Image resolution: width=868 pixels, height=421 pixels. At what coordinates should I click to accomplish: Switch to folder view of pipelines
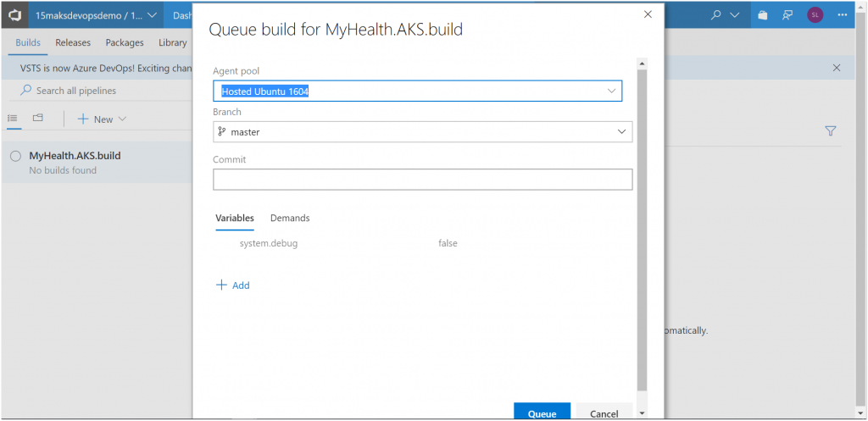pyautogui.click(x=37, y=119)
